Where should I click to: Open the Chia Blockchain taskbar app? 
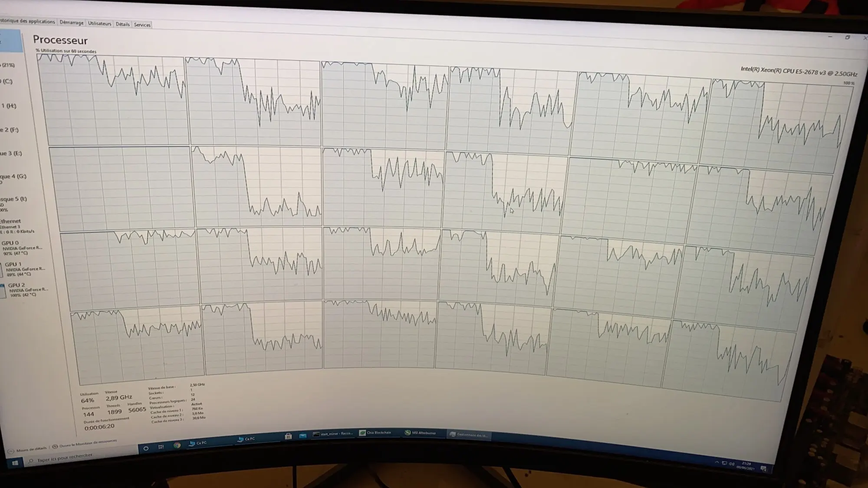[376, 432]
